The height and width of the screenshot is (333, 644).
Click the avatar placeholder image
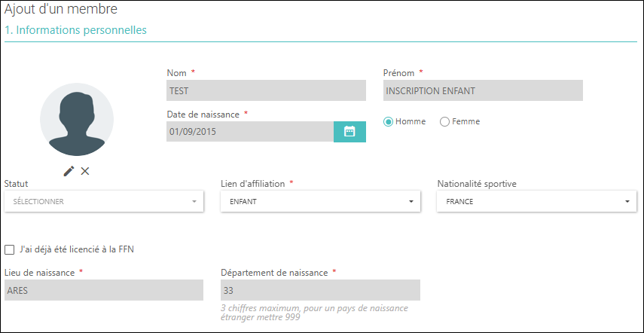[x=77, y=119]
